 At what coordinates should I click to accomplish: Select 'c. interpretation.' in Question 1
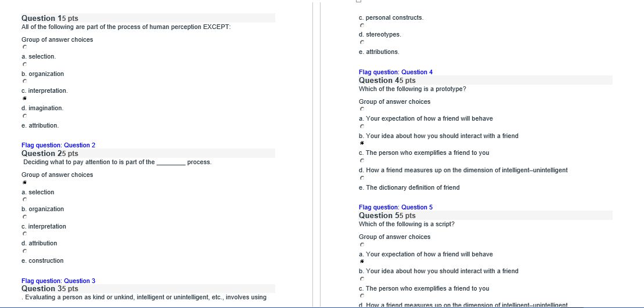tap(24, 82)
